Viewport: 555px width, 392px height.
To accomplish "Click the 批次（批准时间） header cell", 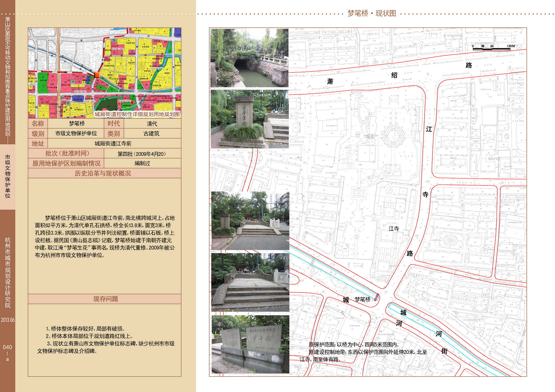I will click(x=66, y=153).
